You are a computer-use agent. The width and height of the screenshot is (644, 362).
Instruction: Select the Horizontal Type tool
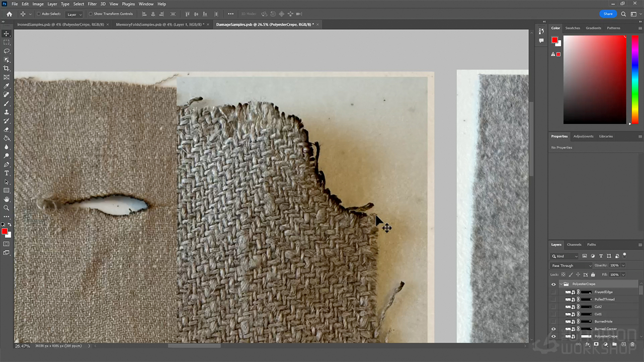coord(7,173)
